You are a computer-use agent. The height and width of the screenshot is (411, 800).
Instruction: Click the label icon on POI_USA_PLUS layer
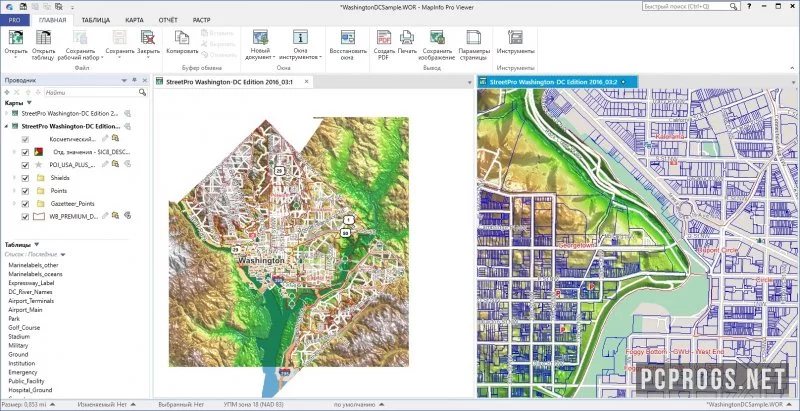pos(128,164)
